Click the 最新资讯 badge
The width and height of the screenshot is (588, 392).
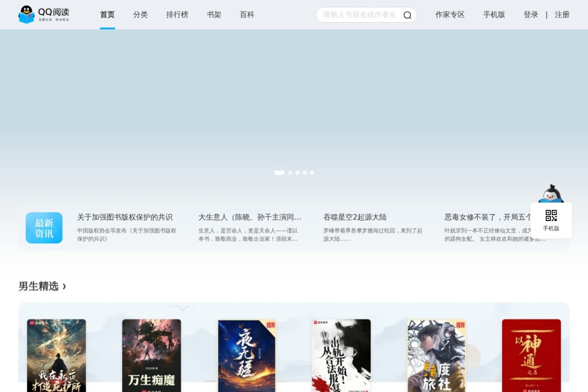coord(44,228)
